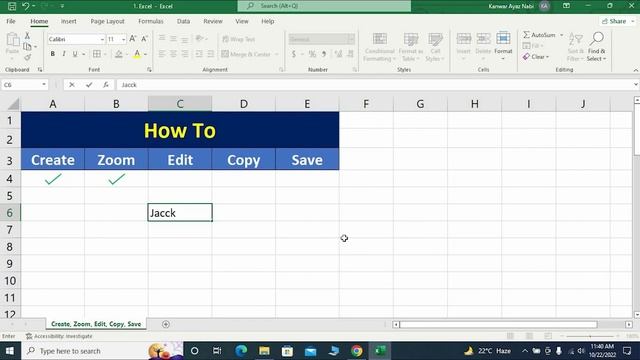Click Accessibility: Investigate in status bar

pos(59,336)
